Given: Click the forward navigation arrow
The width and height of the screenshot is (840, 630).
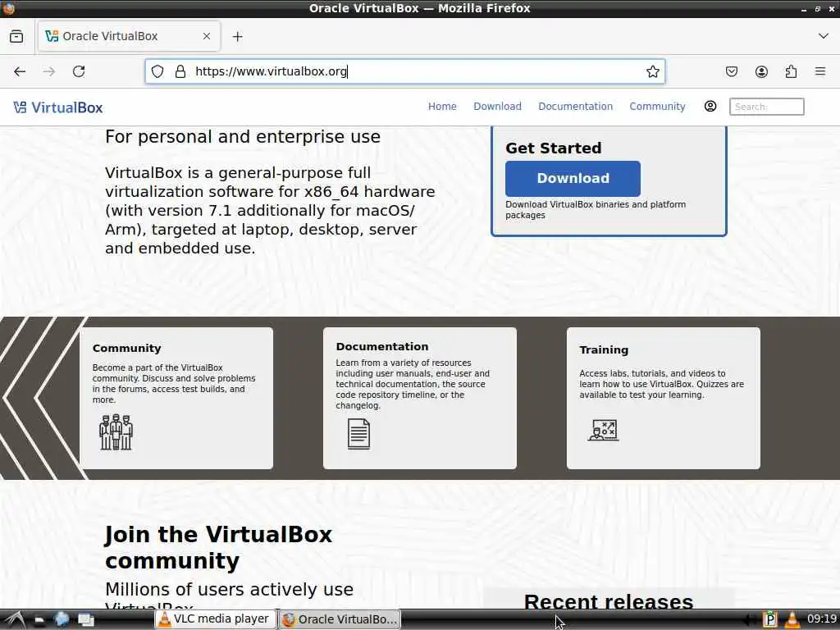Looking at the screenshot, I should tap(48, 71).
